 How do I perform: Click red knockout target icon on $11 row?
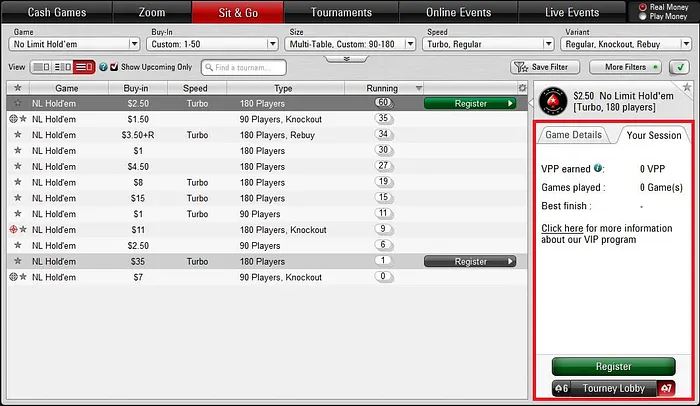pyautogui.click(x=13, y=229)
